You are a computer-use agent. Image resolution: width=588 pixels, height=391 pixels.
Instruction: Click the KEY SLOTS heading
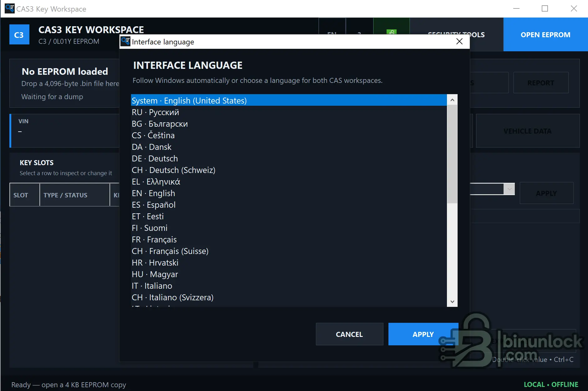(37, 163)
